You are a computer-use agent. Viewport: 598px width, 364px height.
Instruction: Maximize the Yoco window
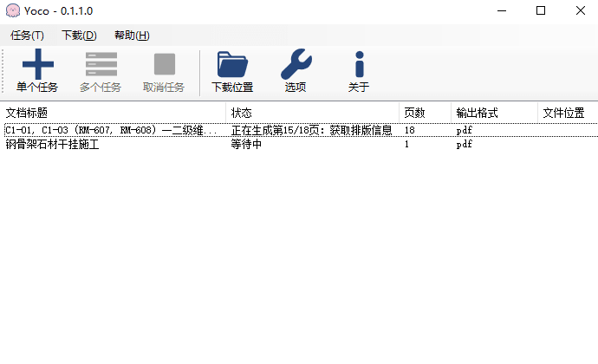[540, 10]
